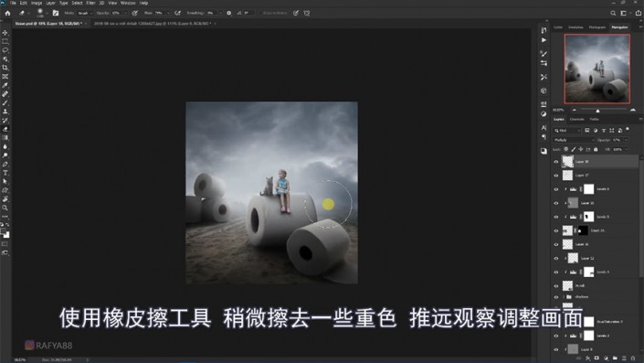This screenshot has height=363, width=644.
Task: Click the foreground color swatch
Action: (4, 232)
